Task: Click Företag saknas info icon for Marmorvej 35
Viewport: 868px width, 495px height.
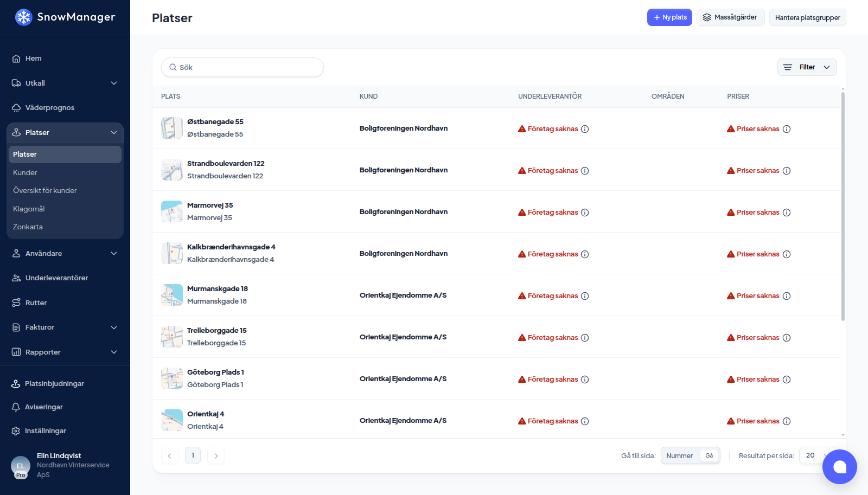Action: point(585,213)
